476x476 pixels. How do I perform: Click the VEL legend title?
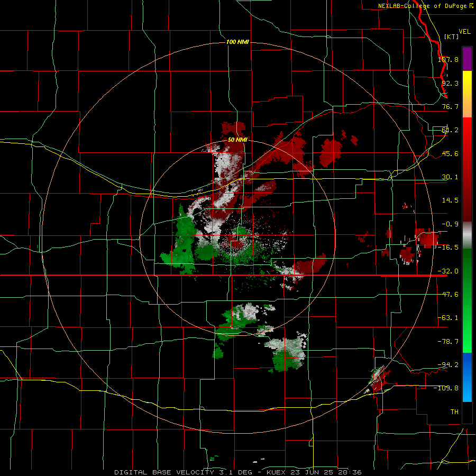click(464, 32)
